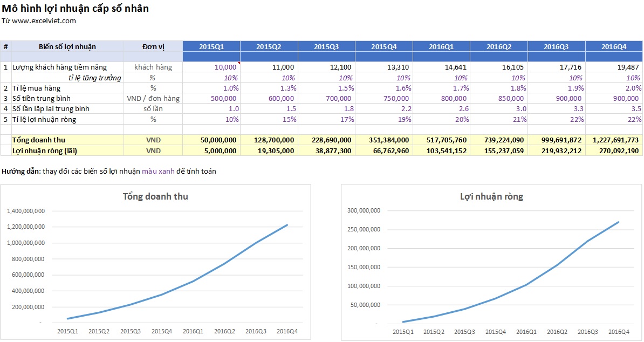644x342 pixels.
Task: Click the 2016Q4 label on revenue chart axis
Action: pyautogui.click(x=287, y=331)
